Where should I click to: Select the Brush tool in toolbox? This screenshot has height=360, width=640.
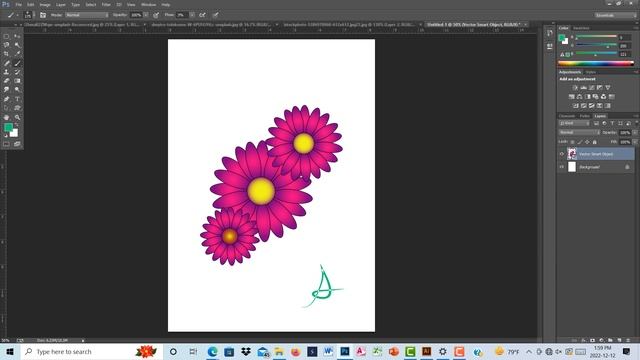[17, 63]
